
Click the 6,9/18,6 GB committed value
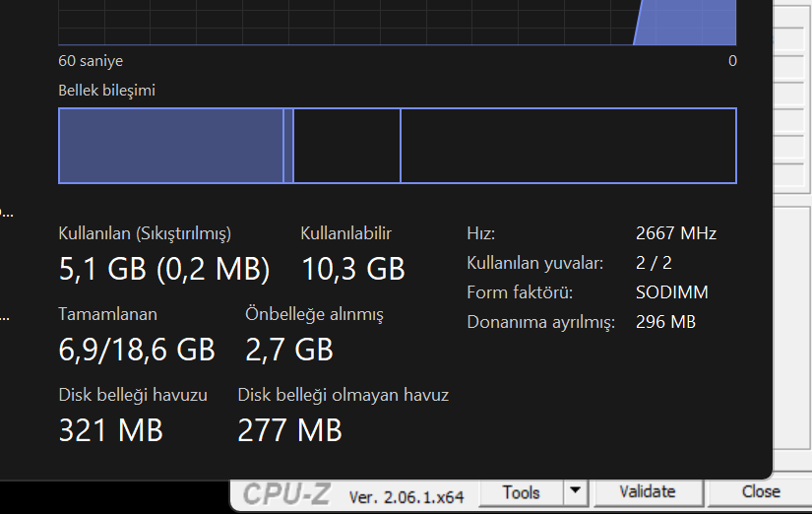point(137,349)
